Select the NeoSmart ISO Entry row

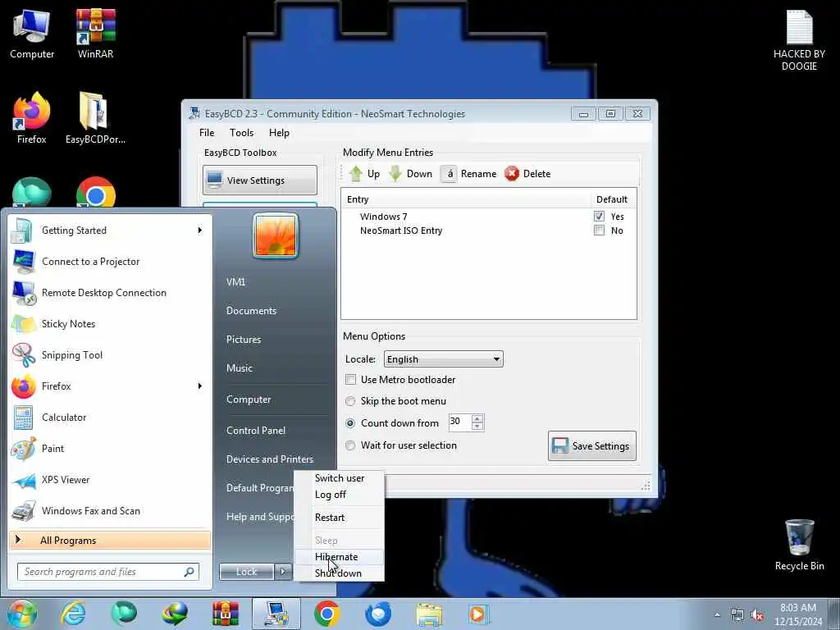pyautogui.click(x=489, y=231)
